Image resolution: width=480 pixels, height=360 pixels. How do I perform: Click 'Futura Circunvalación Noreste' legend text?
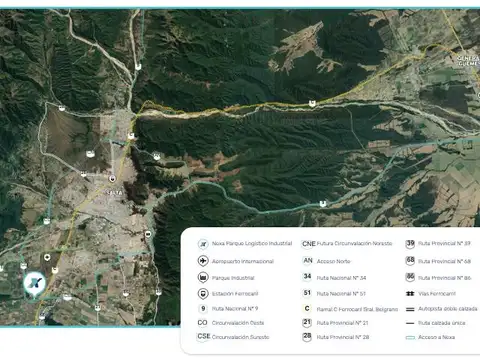pyautogui.click(x=354, y=244)
